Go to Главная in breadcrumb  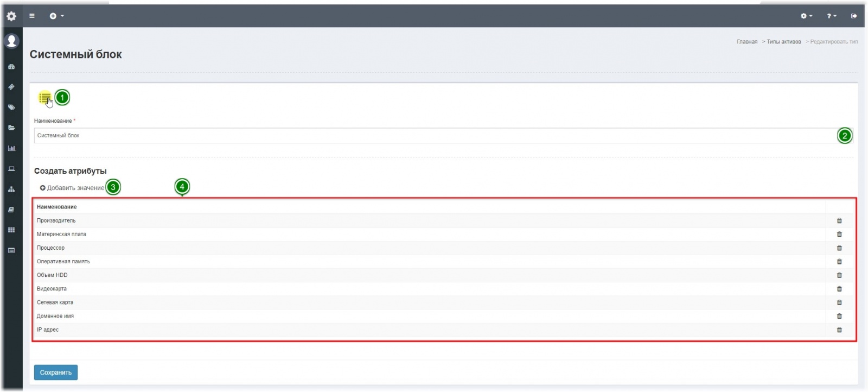point(746,42)
